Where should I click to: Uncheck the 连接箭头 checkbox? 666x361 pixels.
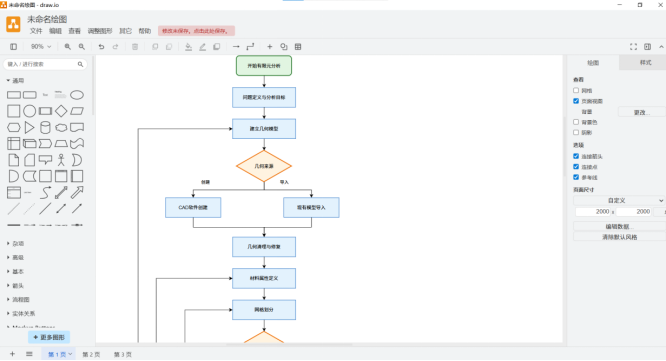tap(576, 156)
